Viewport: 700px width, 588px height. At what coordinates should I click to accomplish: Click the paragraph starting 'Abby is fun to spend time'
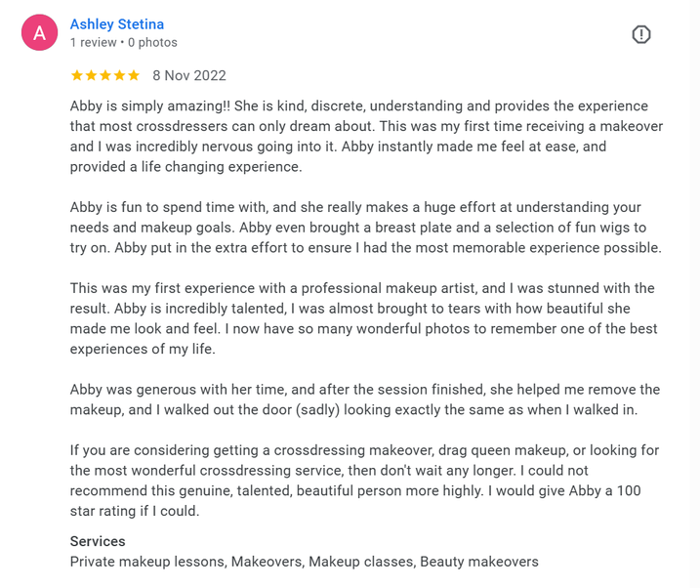(x=366, y=228)
